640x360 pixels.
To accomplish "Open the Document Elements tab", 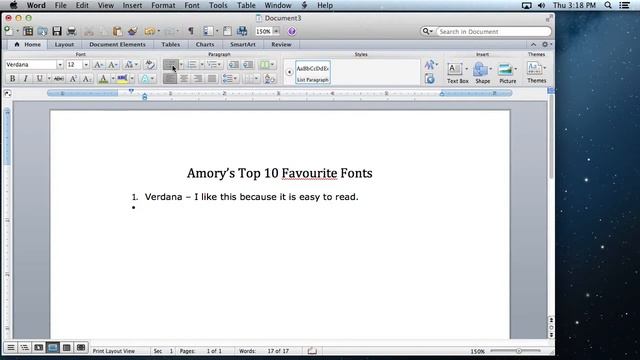I will pyautogui.click(x=117, y=44).
